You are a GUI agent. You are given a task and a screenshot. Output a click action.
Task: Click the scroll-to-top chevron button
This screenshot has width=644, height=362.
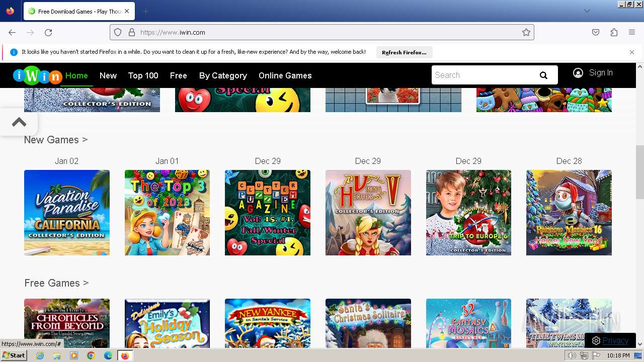[x=19, y=122]
